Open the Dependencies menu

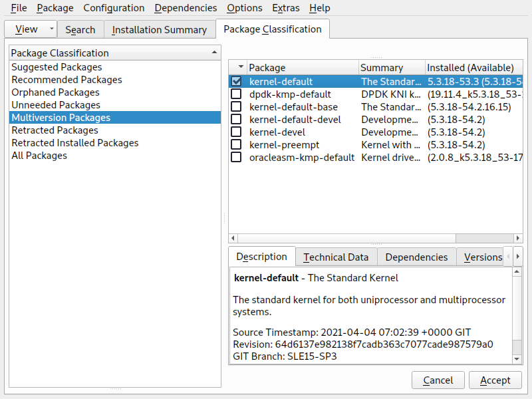pyautogui.click(x=186, y=8)
